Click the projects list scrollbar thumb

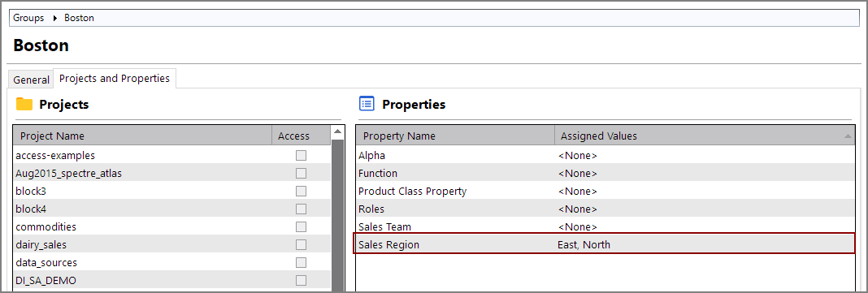(x=337, y=216)
